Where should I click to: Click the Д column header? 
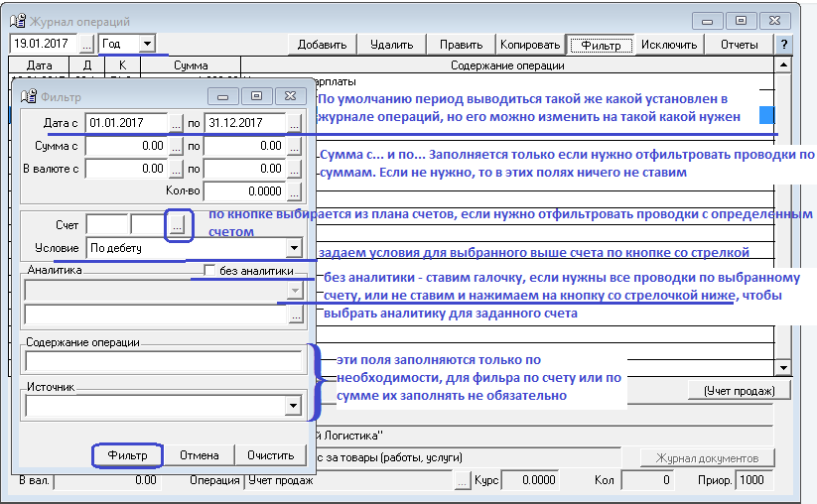(x=87, y=65)
